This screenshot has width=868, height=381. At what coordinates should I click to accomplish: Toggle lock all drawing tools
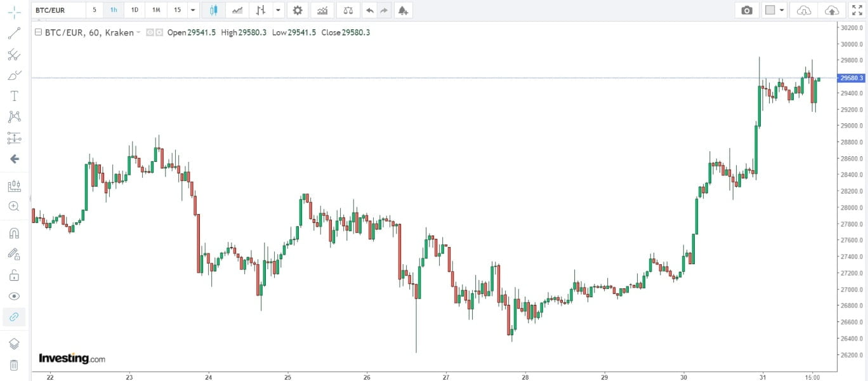click(14, 275)
